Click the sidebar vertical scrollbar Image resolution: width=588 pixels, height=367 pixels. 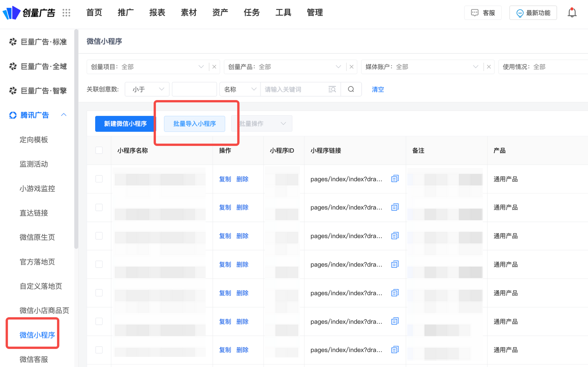tap(76, 139)
